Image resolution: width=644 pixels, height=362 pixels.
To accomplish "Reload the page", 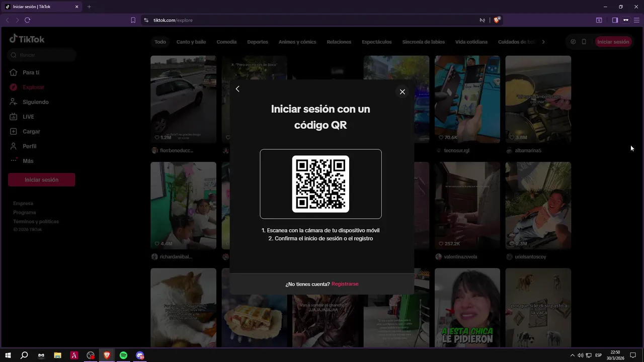I will point(27,20).
